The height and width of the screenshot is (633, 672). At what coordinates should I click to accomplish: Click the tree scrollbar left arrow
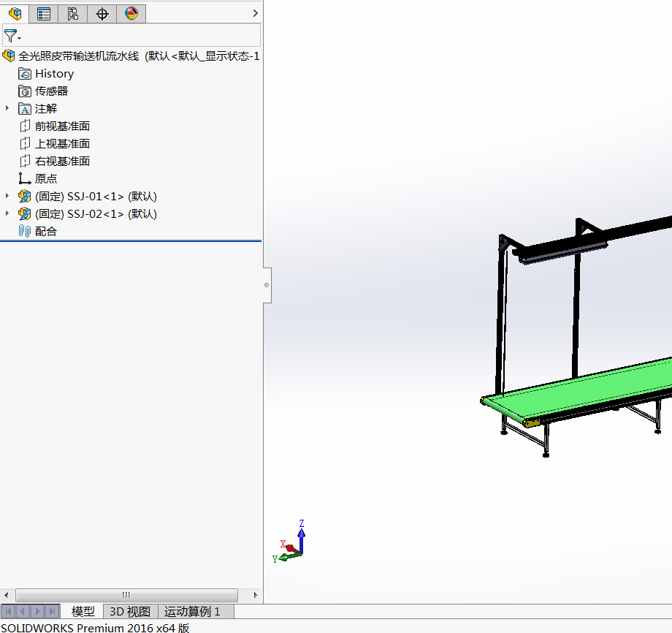pyautogui.click(x=6, y=595)
